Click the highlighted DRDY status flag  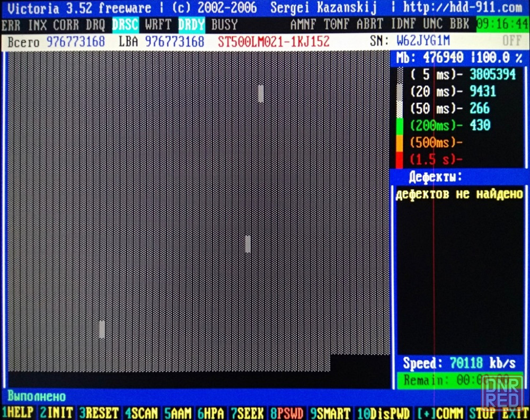192,25
